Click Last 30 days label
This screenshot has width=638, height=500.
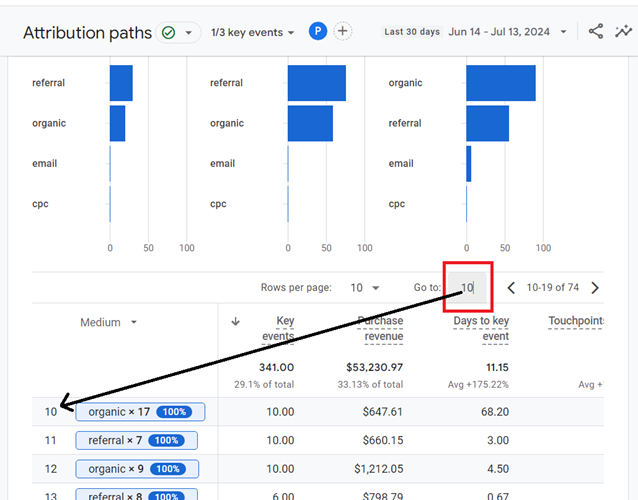(x=412, y=32)
